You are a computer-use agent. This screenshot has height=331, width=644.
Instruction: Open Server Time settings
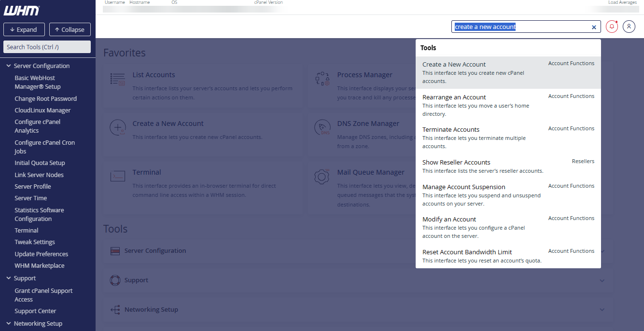point(30,198)
